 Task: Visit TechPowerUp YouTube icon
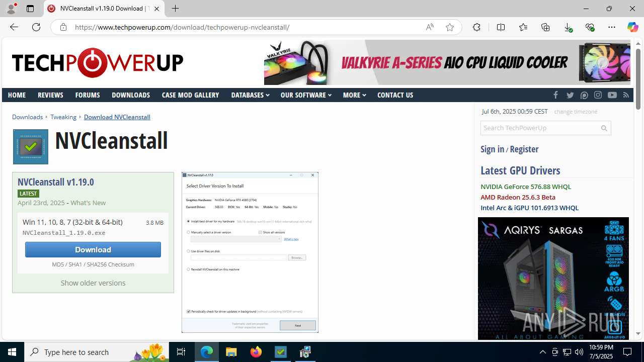(612, 95)
